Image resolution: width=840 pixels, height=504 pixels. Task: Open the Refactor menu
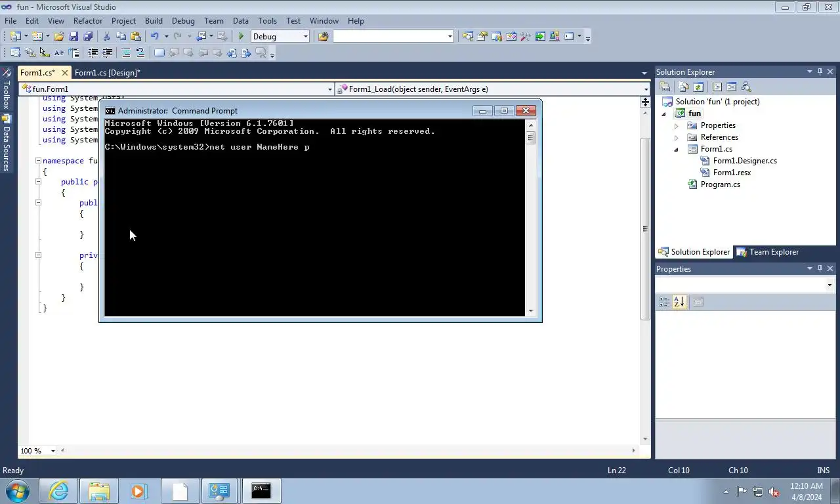pyautogui.click(x=88, y=21)
